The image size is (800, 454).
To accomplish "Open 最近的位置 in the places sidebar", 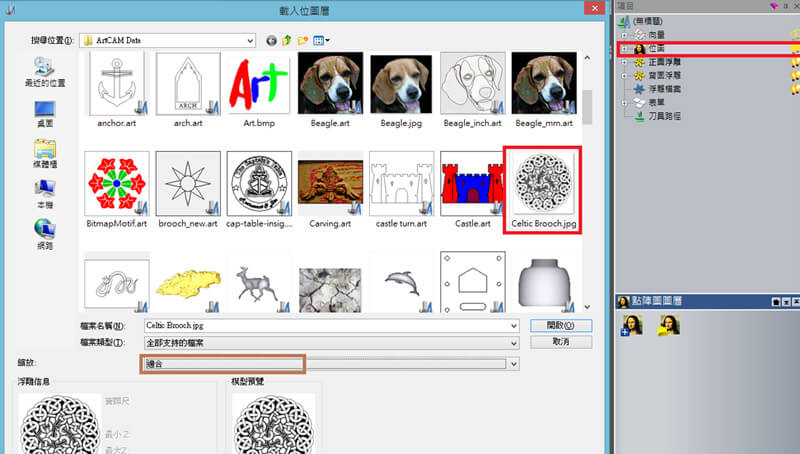I will (45, 72).
